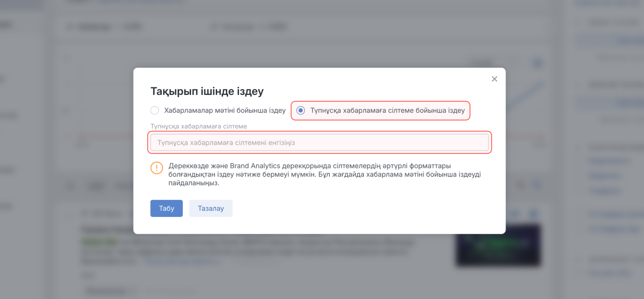The image size is (644, 299).
Task: Click the blurred blue icon above the chart
Action: tap(537, 63)
